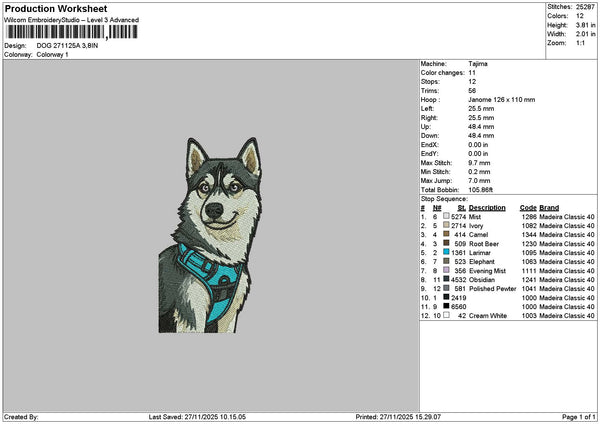Screen dimensions: 600x424
Task: Click the Stitches value 25287
Action: (x=585, y=7)
